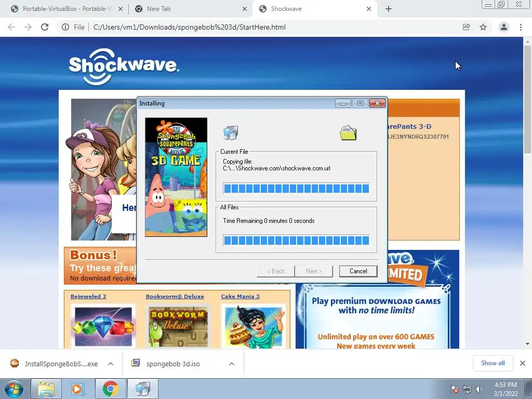Click the Current File progress bar
The width and height of the screenshot is (532, 399).
296,189
